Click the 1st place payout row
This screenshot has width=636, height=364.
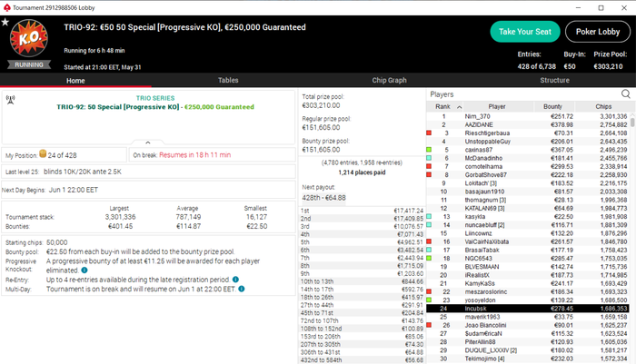coord(362,211)
